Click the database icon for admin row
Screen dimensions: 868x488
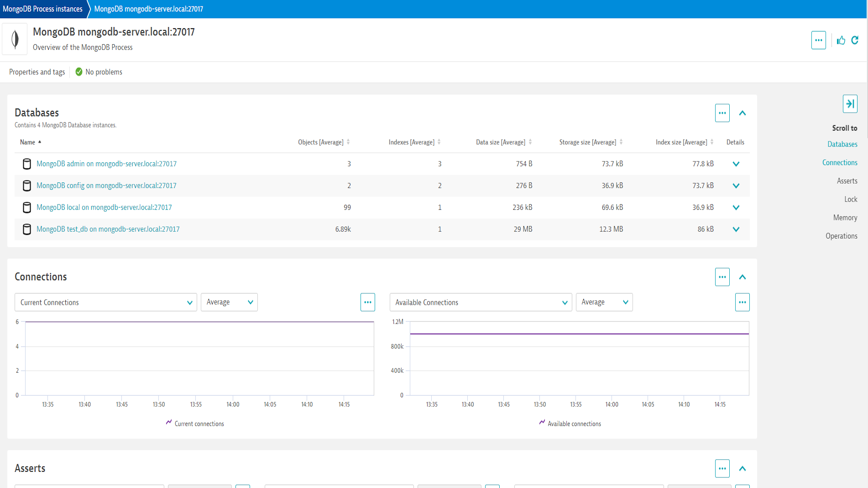pos(27,164)
